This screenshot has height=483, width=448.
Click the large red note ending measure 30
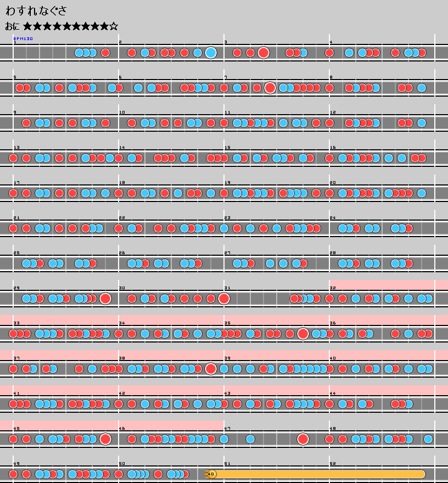pos(223,299)
